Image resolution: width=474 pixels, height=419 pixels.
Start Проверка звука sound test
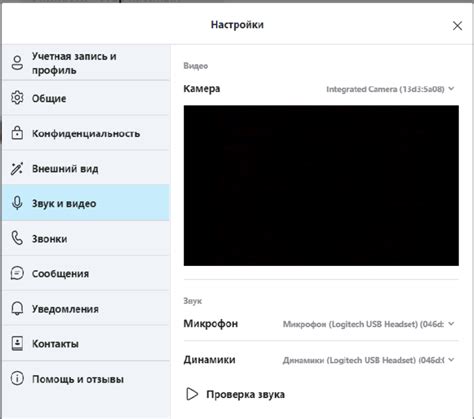tap(235, 394)
